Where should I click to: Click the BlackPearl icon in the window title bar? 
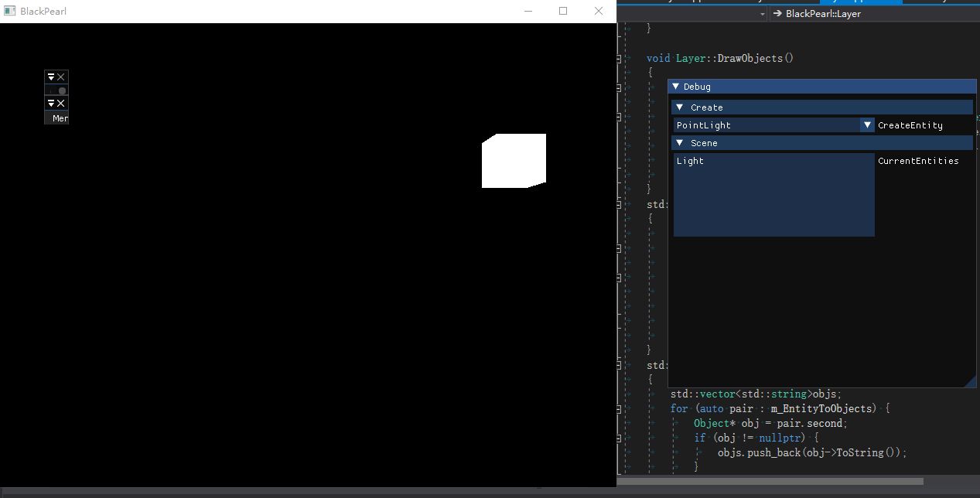[10, 11]
